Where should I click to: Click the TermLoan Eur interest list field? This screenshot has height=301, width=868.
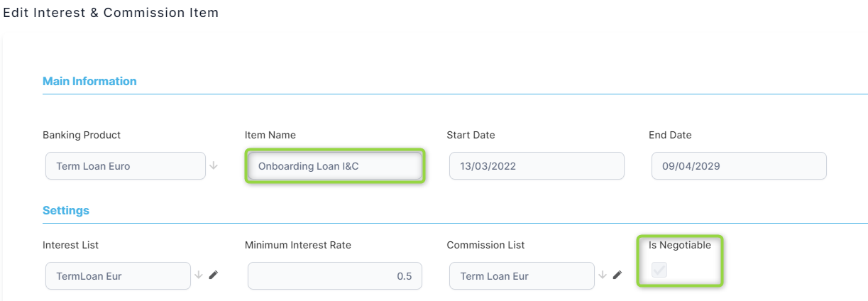tap(118, 276)
